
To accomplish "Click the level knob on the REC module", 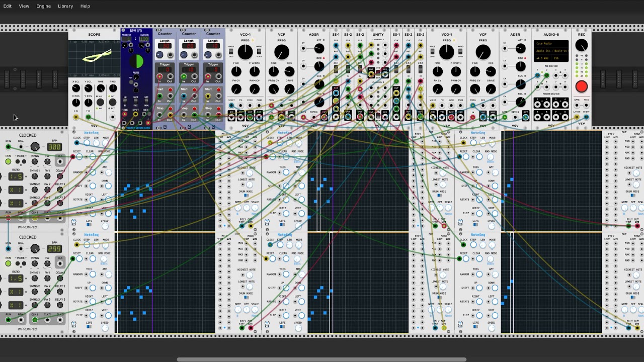I will point(581,46).
